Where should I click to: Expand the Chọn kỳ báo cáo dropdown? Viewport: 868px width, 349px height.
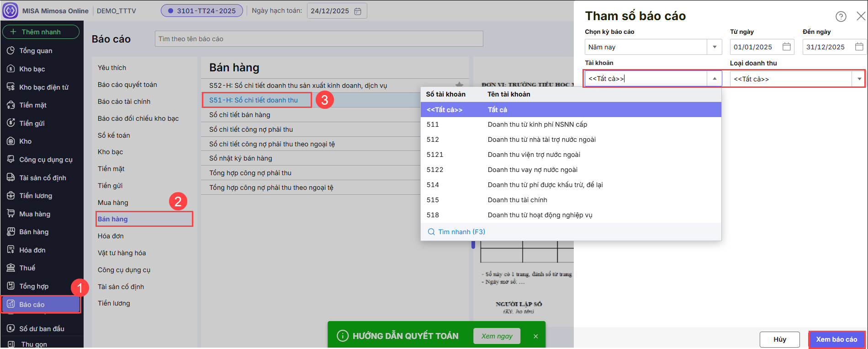point(714,47)
